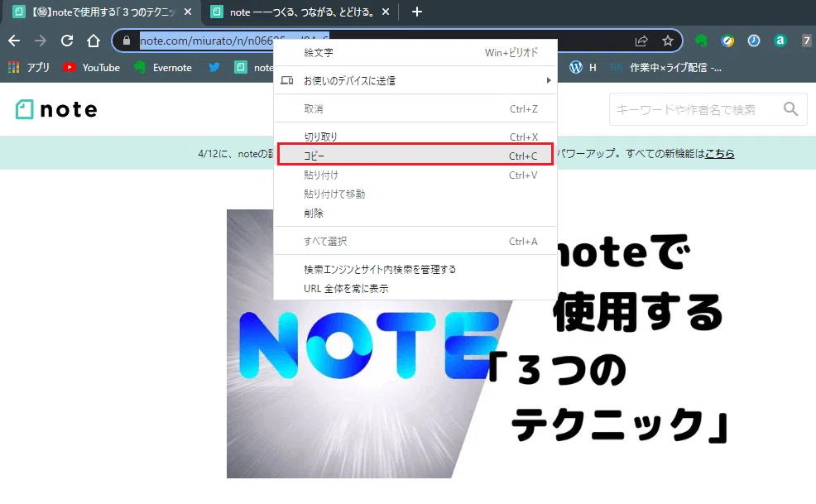This screenshot has width=816, height=504.
Task: Click the search magnifier icon on note
Action: pyautogui.click(x=790, y=108)
